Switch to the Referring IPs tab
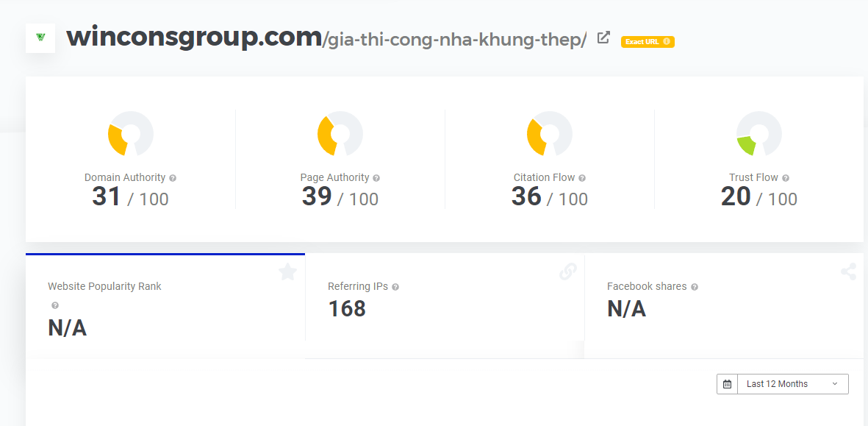Viewport: 868px width, 426px height. (445, 306)
